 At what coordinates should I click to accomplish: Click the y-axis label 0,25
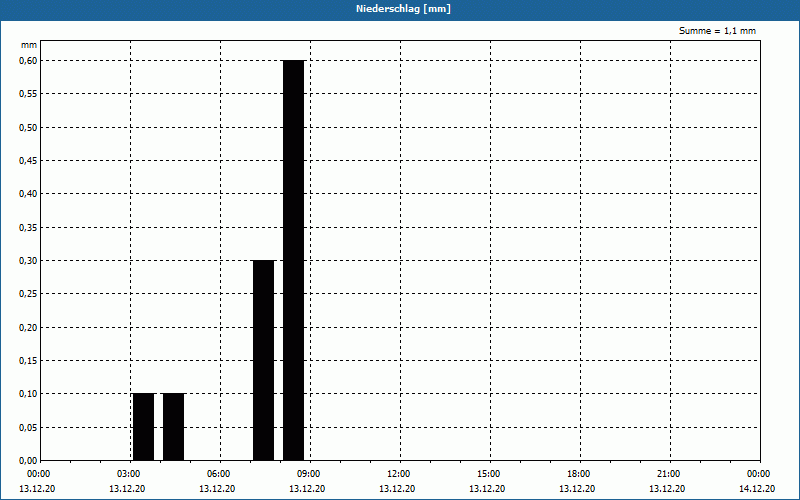[x=28, y=294]
